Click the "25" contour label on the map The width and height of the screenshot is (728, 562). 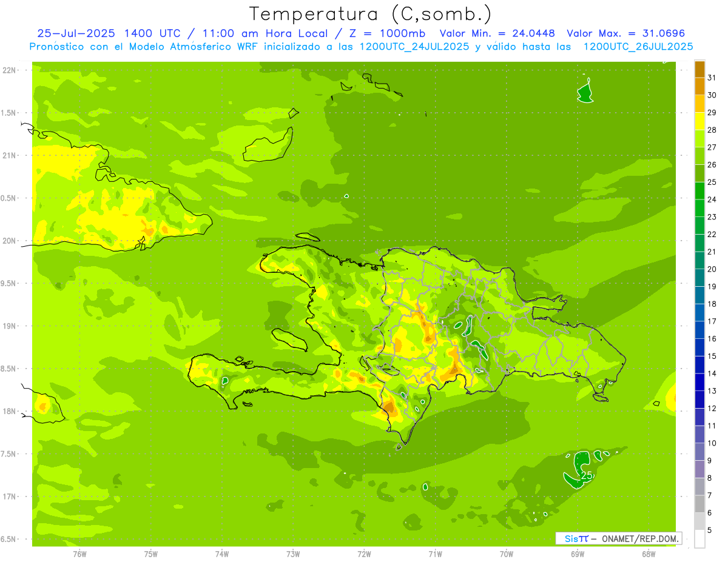click(586, 476)
